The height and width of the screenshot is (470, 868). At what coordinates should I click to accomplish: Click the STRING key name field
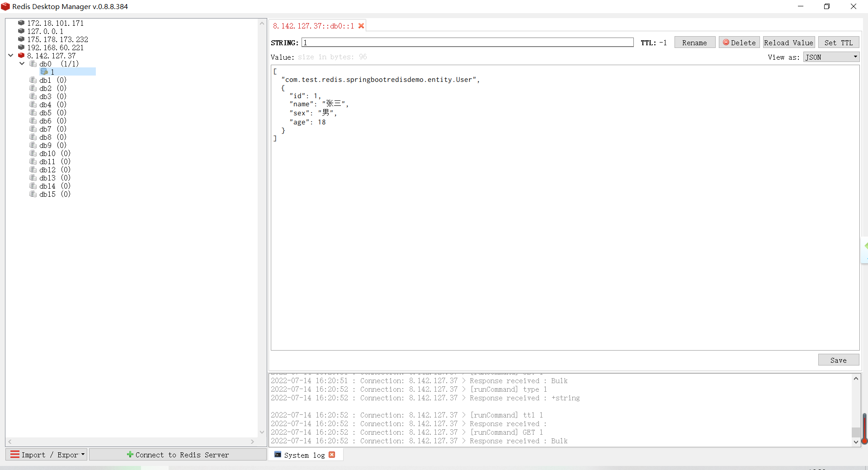[468, 43]
